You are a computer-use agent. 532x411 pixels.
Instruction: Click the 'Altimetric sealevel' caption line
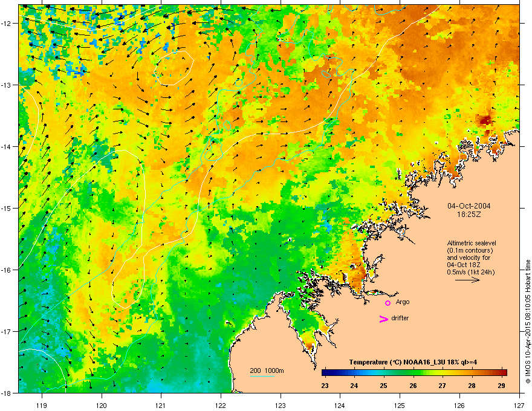point(472,243)
